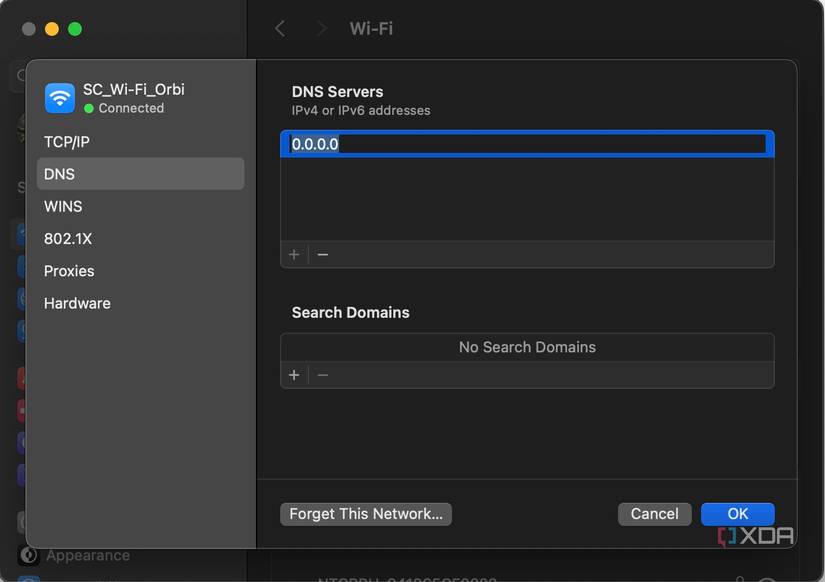Confirm changes with OK
Screen dimensions: 825x582
coord(738,513)
